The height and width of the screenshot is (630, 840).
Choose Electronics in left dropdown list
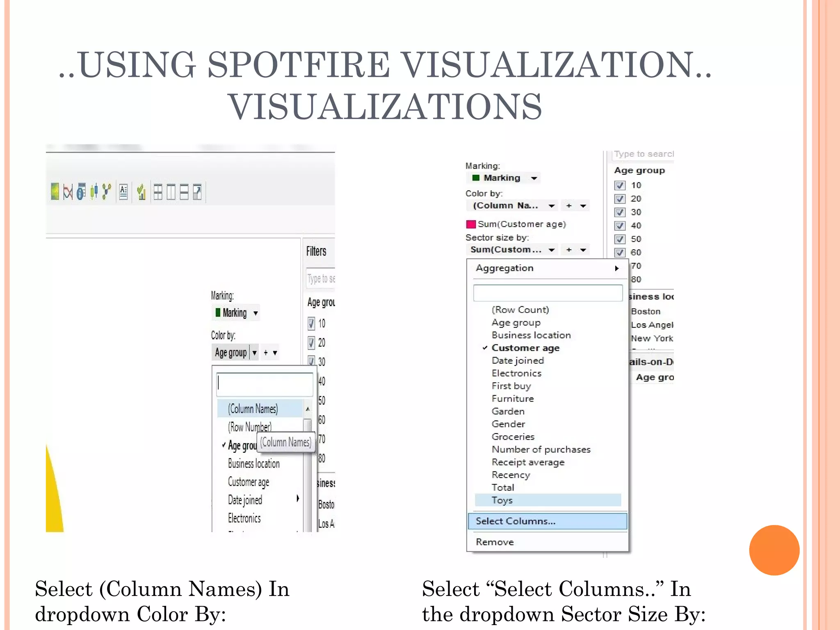244,518
